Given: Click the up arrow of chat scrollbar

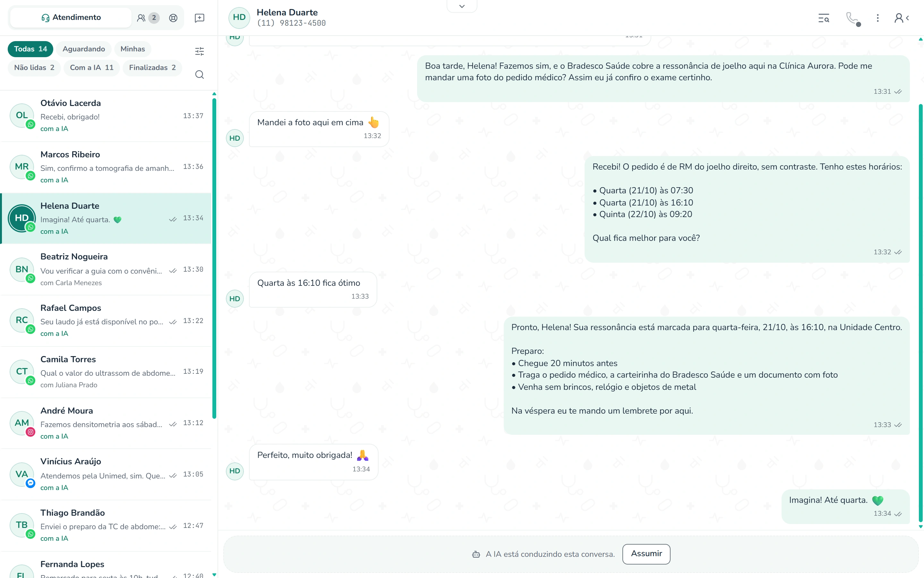Looking at the screenshot, I should point(920,39).
